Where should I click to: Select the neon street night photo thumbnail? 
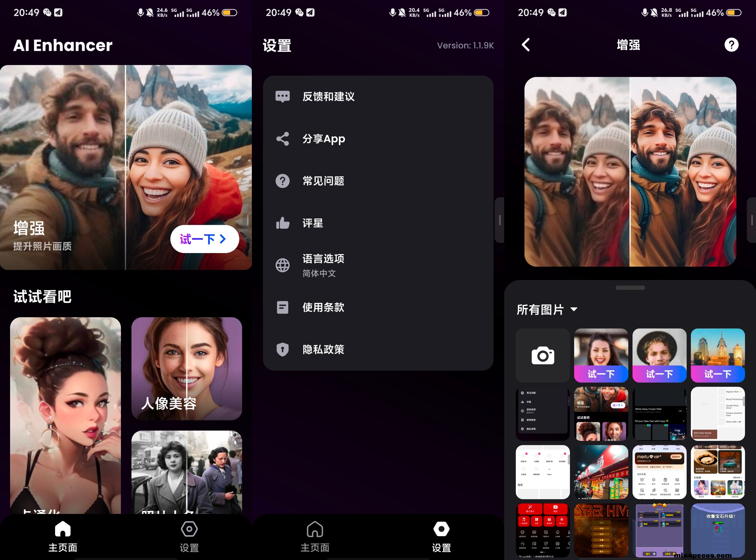tap(601, 472)
